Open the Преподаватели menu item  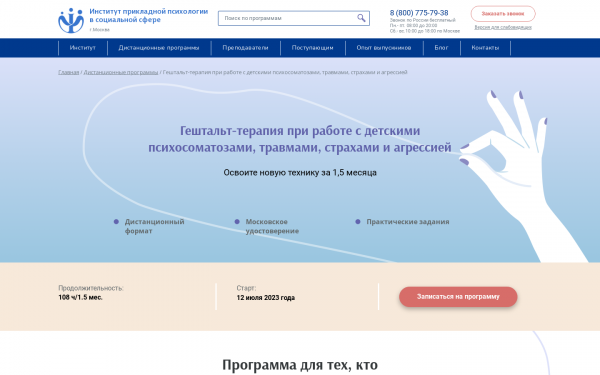pos(245,48)
